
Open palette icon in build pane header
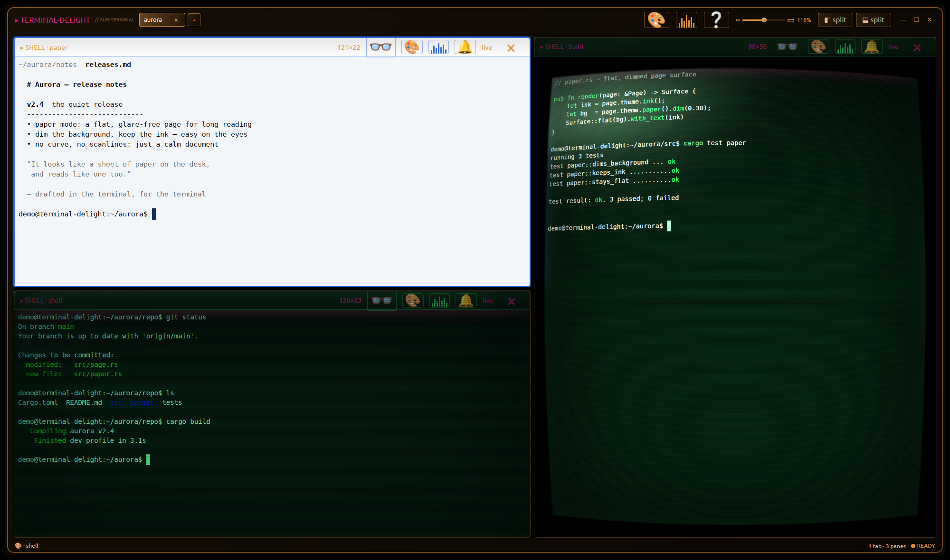coord(818,47)
